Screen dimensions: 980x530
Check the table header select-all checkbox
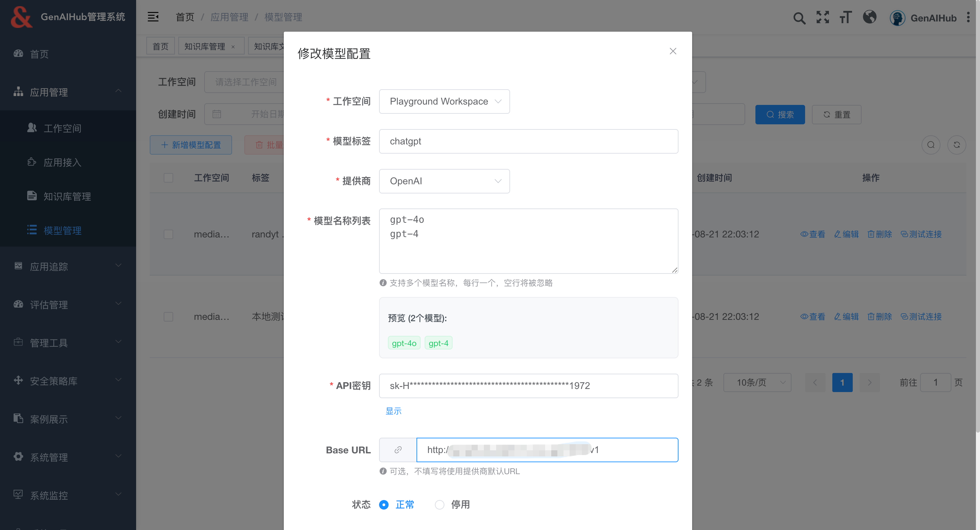(168, 178)
